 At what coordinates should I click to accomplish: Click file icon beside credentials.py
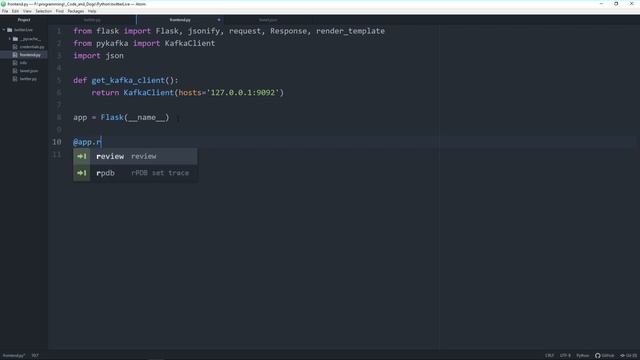[15, 47]
